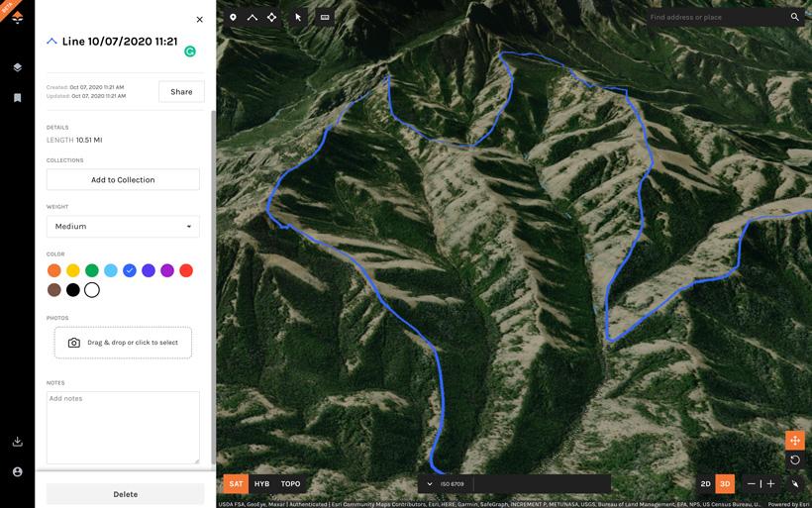Switch map to 2D view
Image resolution: width=812 pixels, height=508 pixels.
[x=705, y=483]
